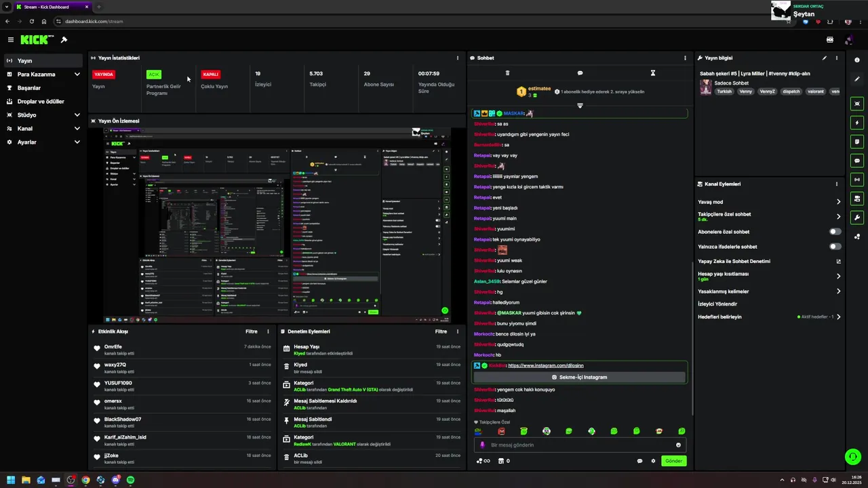Screen dimensions: 868x488
Task: Click the moderator hammer icon next to the Kick logo
Action: click(x=64, y=40)
